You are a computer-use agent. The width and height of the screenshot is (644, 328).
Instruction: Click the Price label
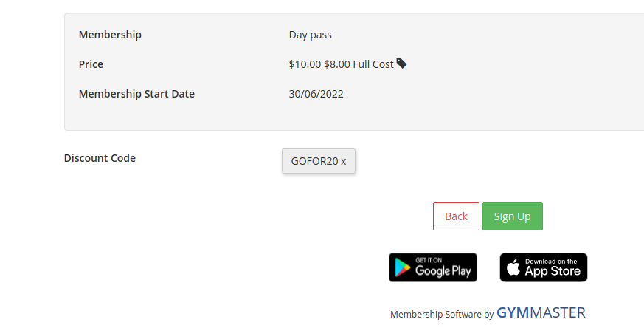pyautogui.click(x=91, y=64)
